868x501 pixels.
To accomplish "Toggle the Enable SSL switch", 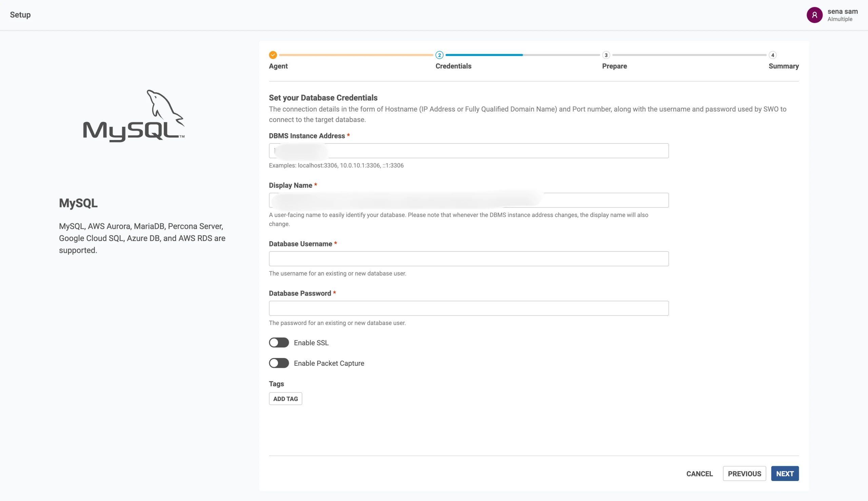I will click(x=279, y=343).
